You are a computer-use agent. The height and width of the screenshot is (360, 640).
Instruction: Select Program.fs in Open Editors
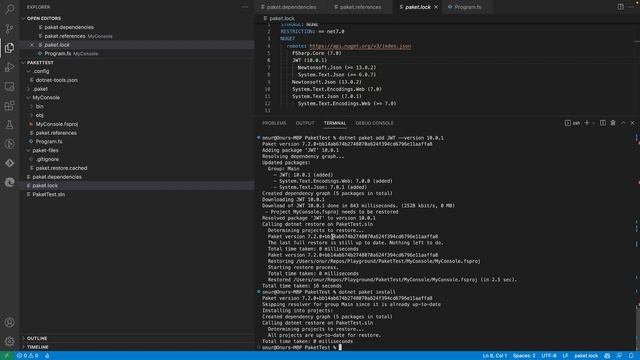[137, 53]
